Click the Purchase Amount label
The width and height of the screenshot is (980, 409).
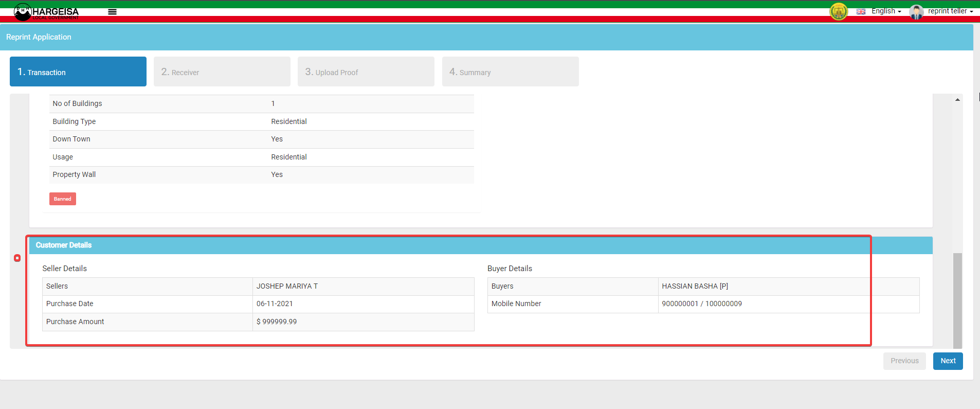click(x=75, y=322)
